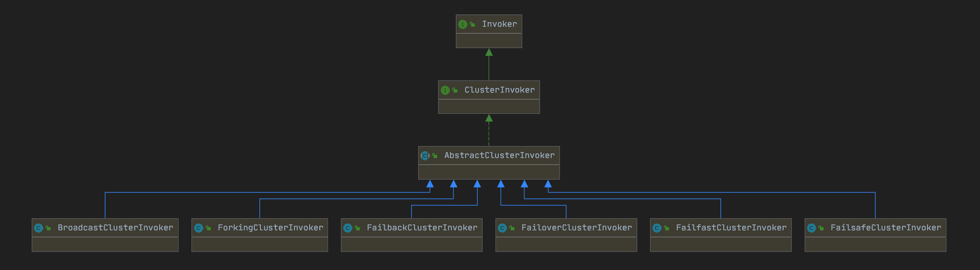Viewport: 980px width, 270px height.
Task: Select the FailoverClusterInvoker node label
Action: tap(576, 228)
